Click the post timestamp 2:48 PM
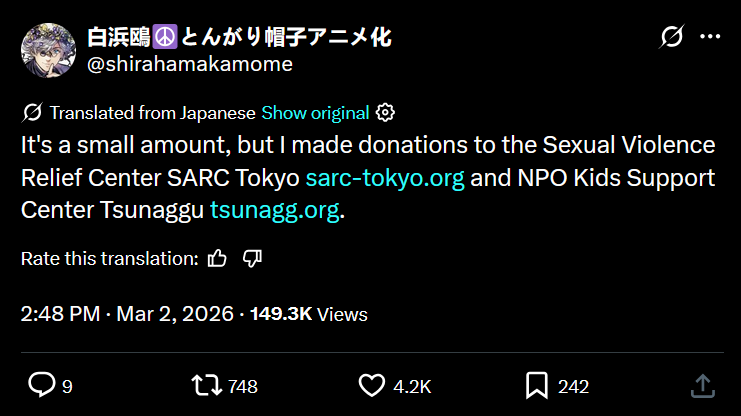Image resolution: width=741 pixels, height=416 pixels. (60, 314)
